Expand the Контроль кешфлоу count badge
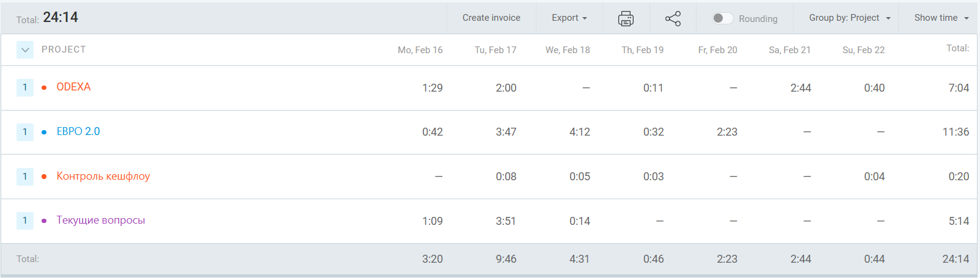Viewport: 980px width, 278px height. click(25, 177)
